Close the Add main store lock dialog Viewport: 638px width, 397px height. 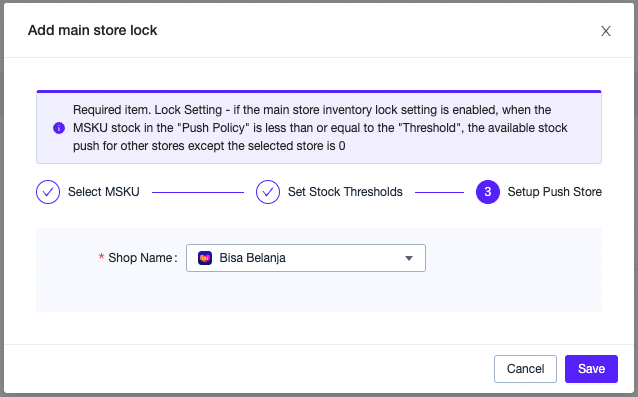(606, 31)
